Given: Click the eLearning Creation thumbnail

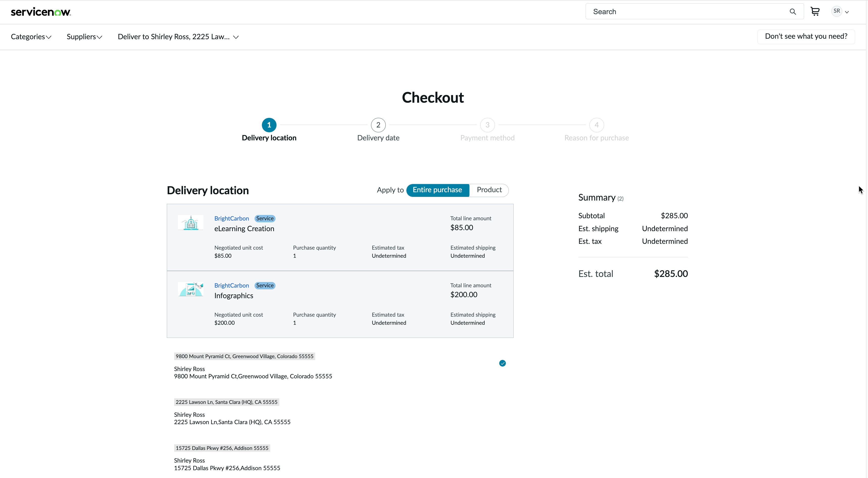Looking at the screenshot, I should (191, 223).
